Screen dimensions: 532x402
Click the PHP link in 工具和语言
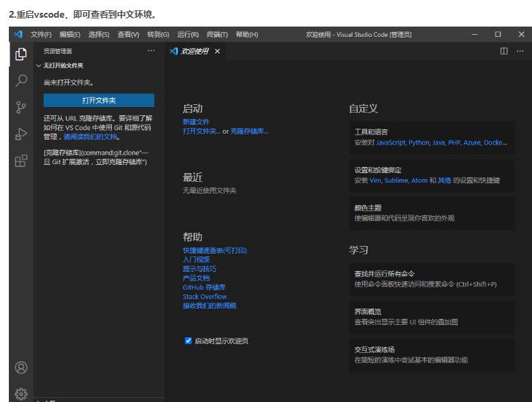[x=454, y=142]
